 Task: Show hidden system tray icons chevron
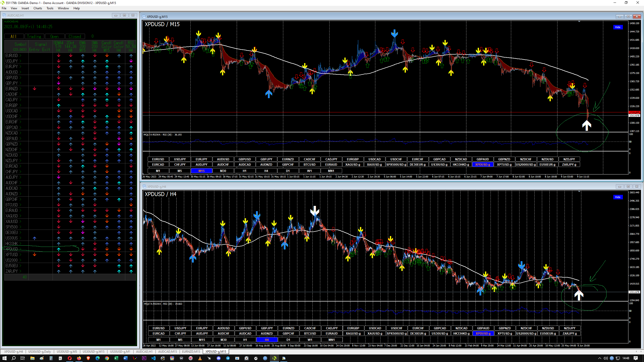click(599, 358)
